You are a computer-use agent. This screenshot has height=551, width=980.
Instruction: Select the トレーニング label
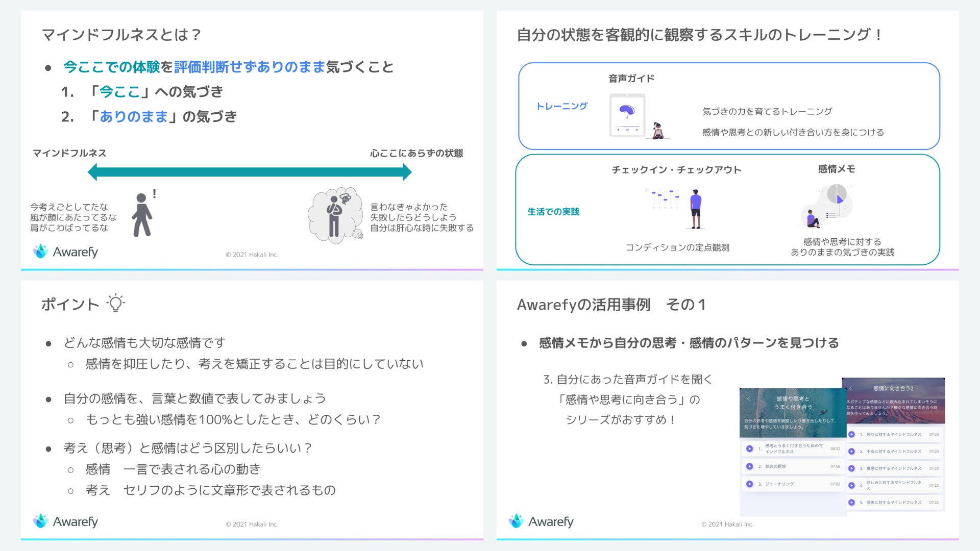561,106
